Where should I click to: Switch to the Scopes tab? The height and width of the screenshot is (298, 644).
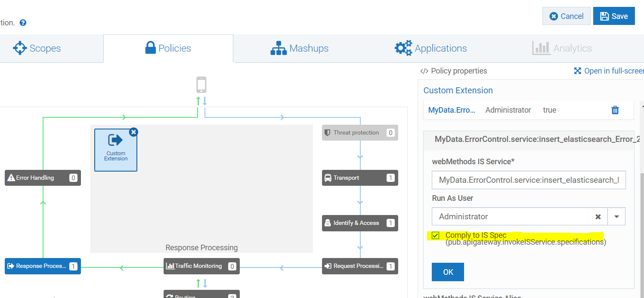click(37, 48)
